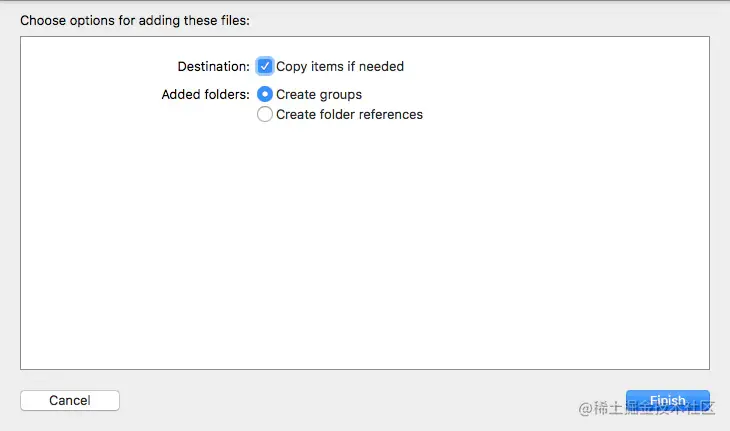Click the empty circle beside Create folder references
Image resolution: width=730 pixels, height=431 pixels.
point(265,114)
